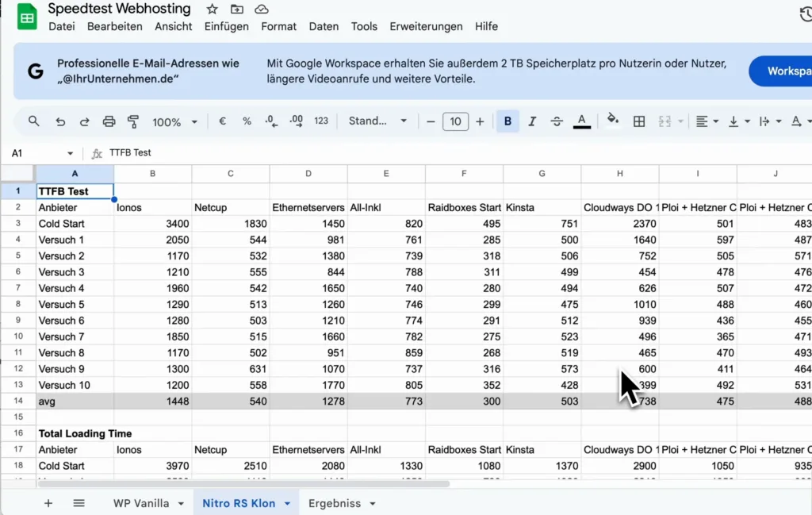Viewport: 812px width, 515px height.
Task: Open Nitro RS Klon tab dropdown arrow
Action: tap(287, 504)
